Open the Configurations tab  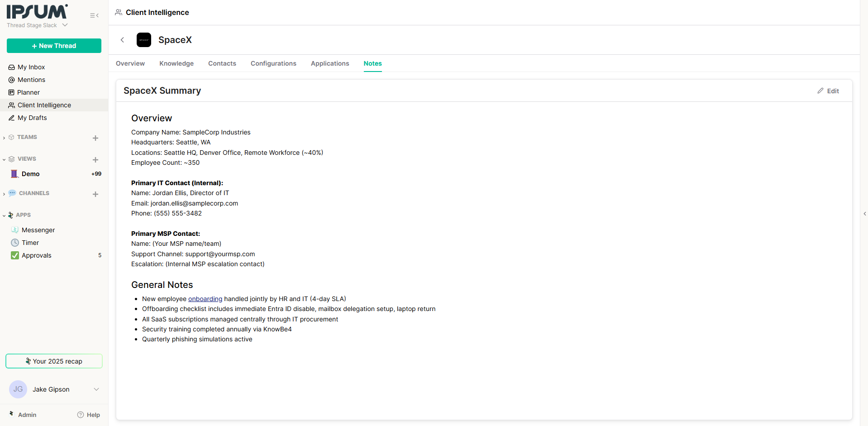[273, 63]
